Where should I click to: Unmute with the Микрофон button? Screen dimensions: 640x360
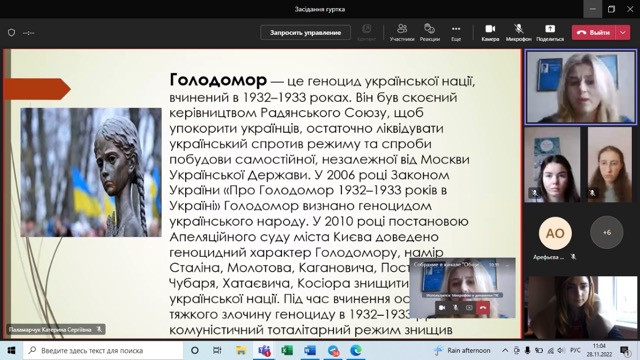518,33
